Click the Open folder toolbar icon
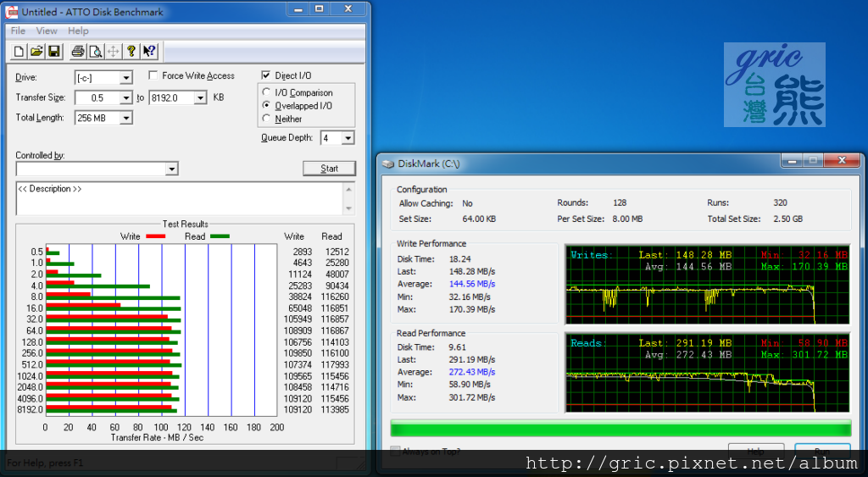 pyautogui.click(x=36, y=51)
